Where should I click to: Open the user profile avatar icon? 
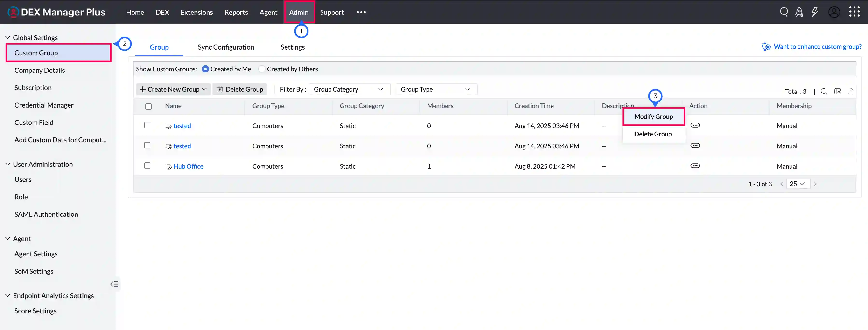coord(834,12)
